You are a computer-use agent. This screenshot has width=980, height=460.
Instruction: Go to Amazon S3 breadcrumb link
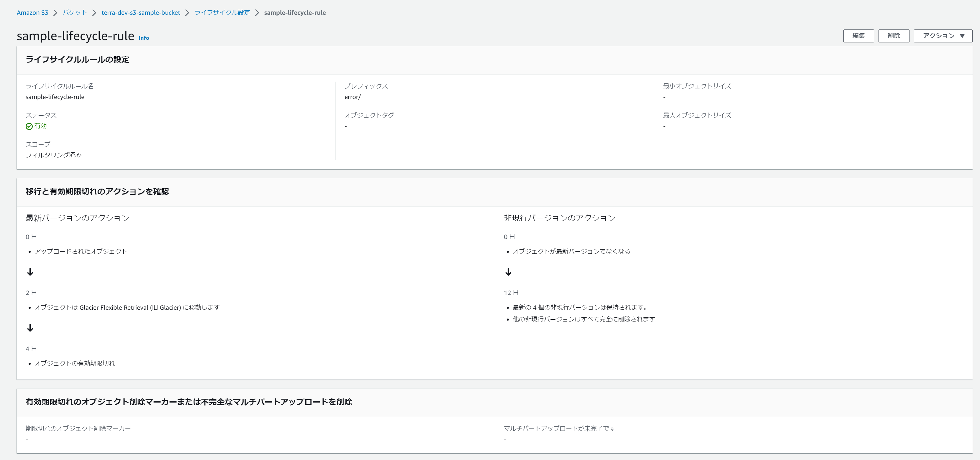point(32,13)
